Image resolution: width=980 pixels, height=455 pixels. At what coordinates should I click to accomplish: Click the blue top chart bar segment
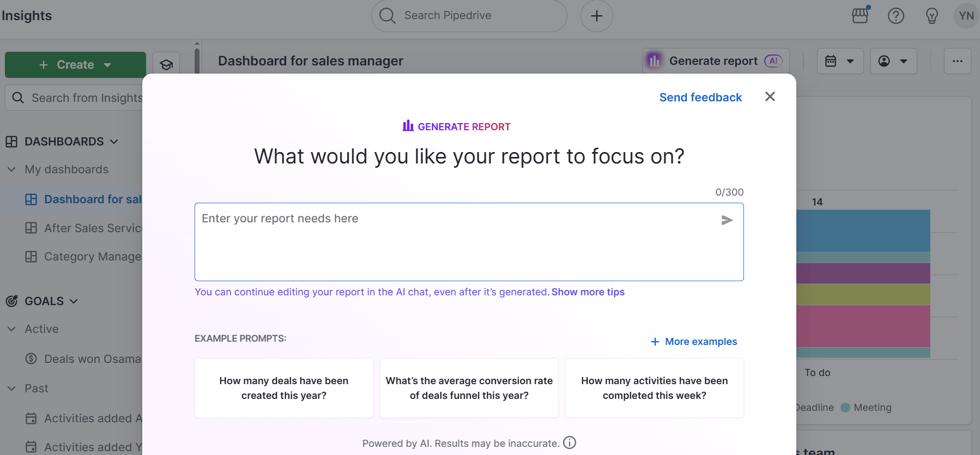click(863, 231)
